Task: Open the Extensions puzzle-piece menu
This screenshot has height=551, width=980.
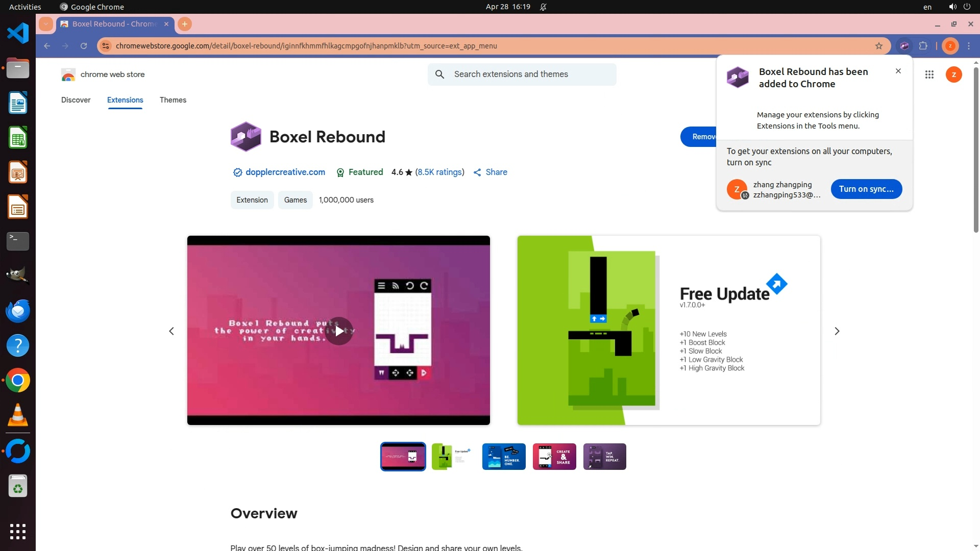Action: tap(923, 46)
